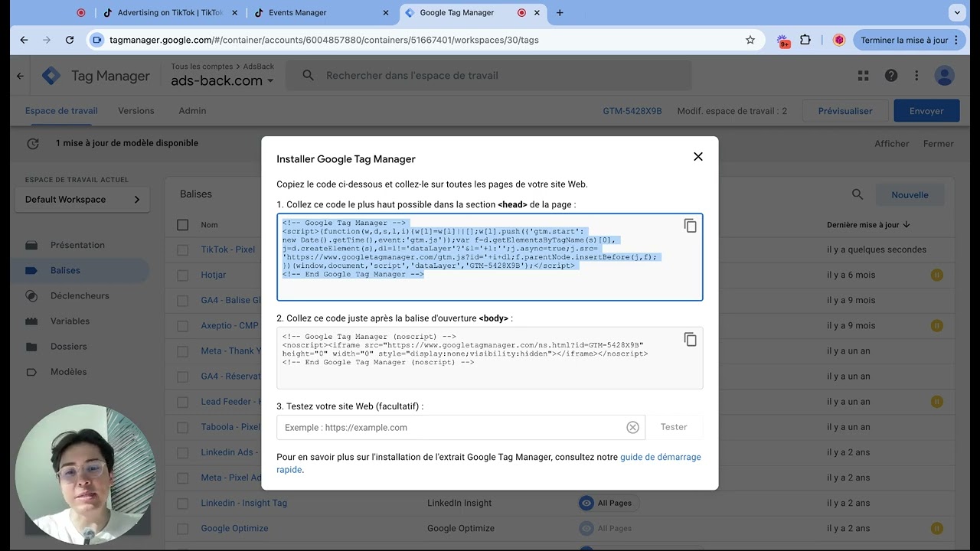Expand the Default Workspace selector

[83, 200]
